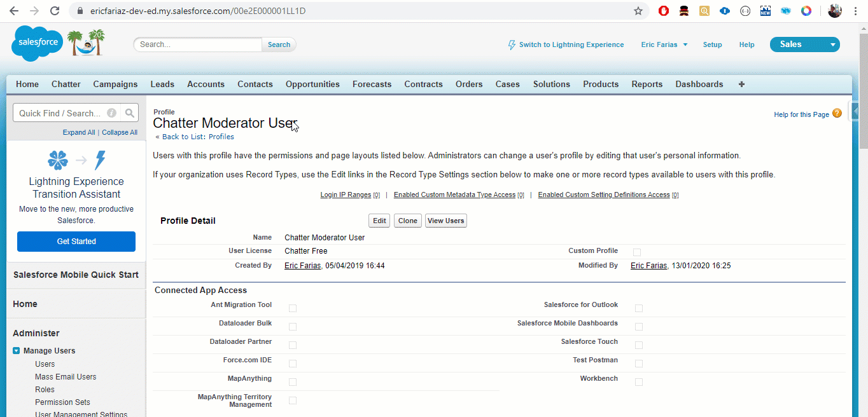This screenshot has width=868, height=417.
Task: Collapse the sidebar with handle arrow
Action: tap(855, 111)
